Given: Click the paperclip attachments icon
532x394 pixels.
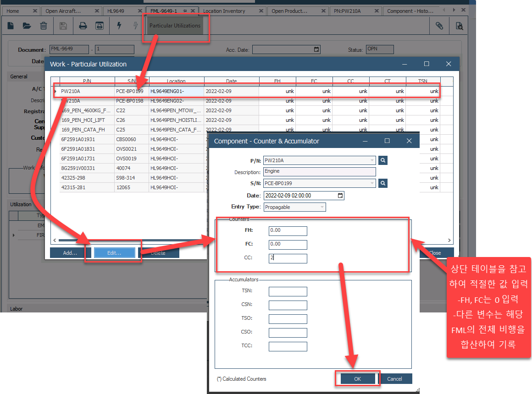Looking at the screenshot, I should point(439,26).
